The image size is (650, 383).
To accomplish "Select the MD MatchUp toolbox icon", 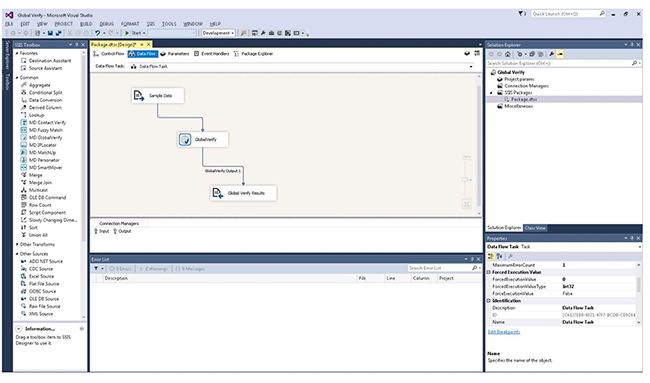I will click(x=24, y=153).
